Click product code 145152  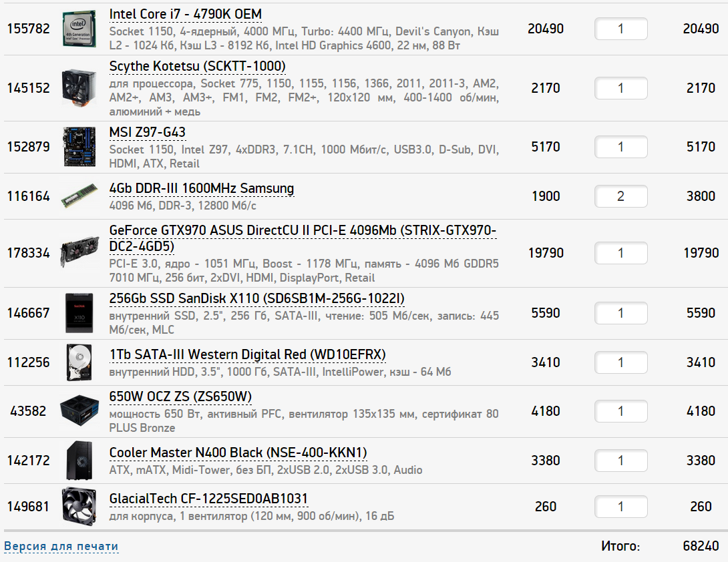pos(28,87)
